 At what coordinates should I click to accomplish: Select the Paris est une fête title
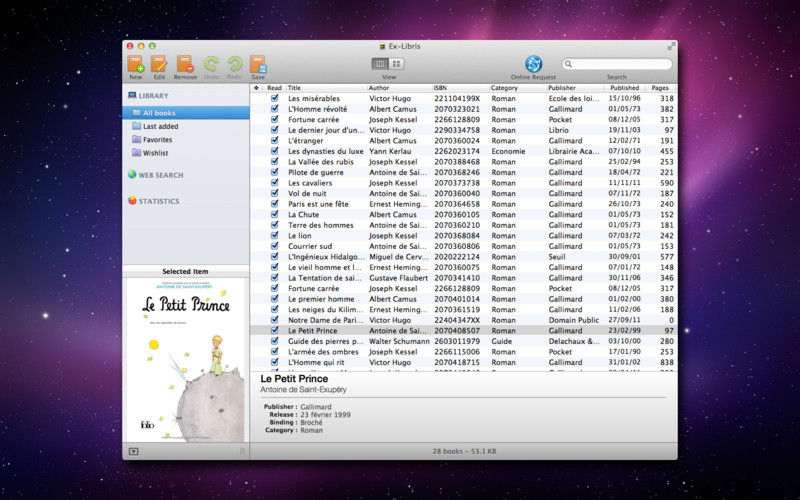click(318, 204)
